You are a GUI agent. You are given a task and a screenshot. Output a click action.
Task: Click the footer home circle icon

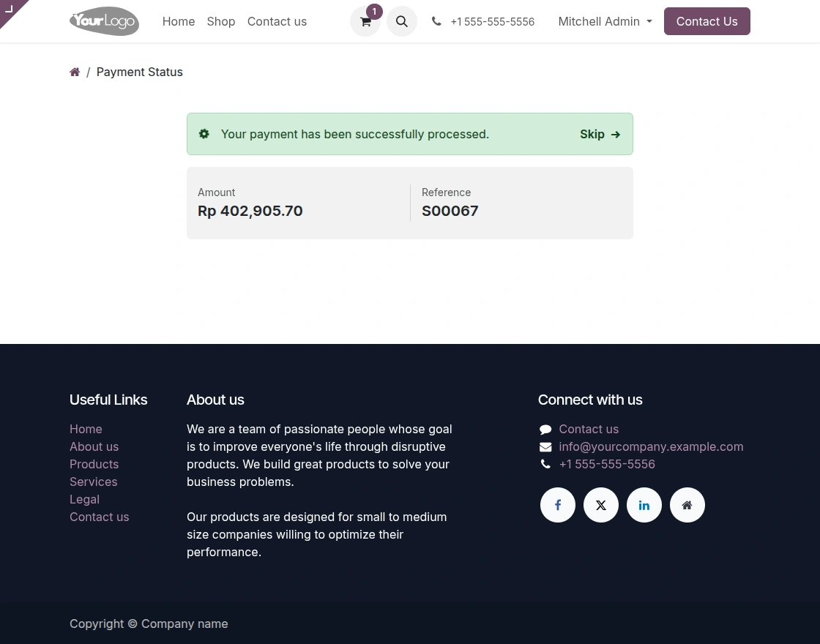click(687, 505)
